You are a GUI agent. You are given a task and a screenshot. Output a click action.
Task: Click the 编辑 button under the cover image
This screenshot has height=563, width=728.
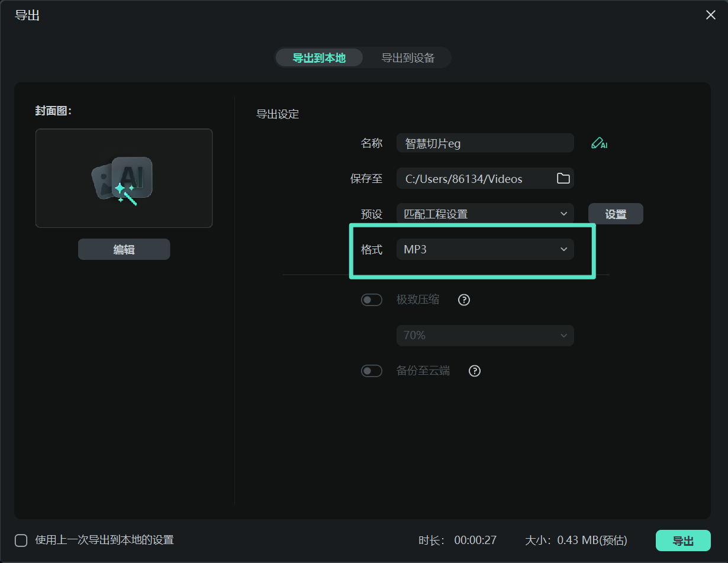(124, 249)
